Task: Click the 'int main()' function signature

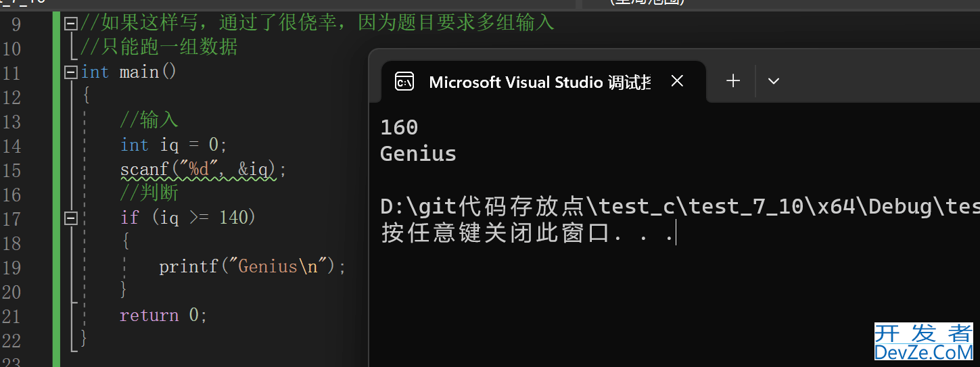Action: [129, 72]
